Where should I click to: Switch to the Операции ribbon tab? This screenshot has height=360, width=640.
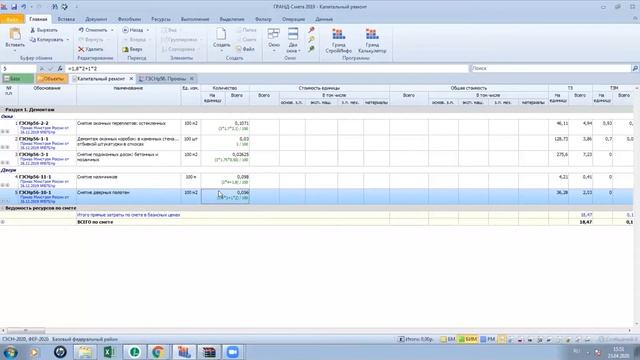point(293,19)
